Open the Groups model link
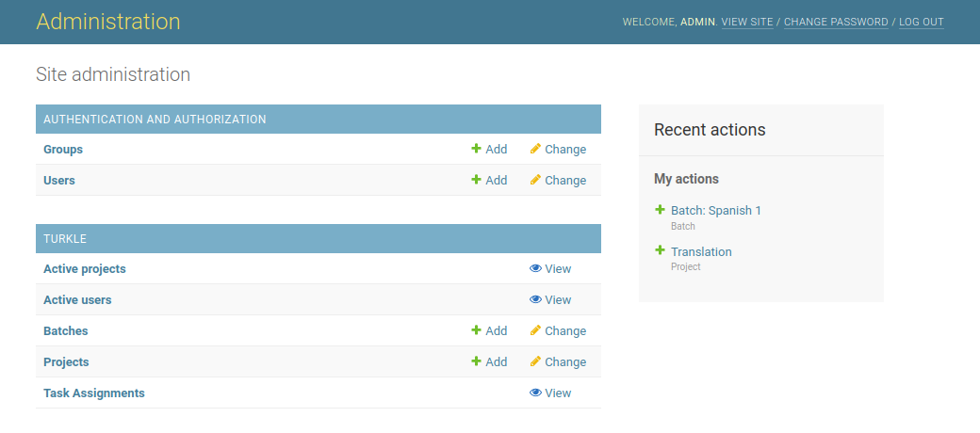The height and width of the screenshot is (433, 980). (63, 150)
